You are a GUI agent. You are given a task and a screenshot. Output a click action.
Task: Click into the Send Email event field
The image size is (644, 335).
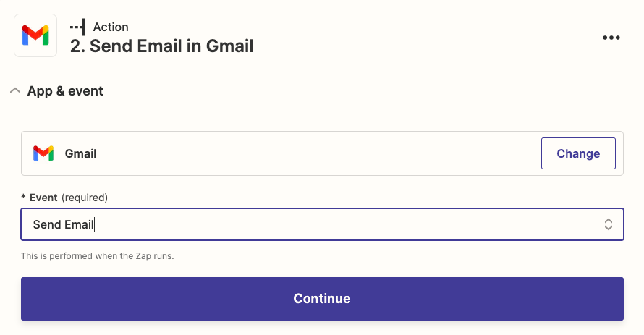pyautogui.click(x=323, y=224)
